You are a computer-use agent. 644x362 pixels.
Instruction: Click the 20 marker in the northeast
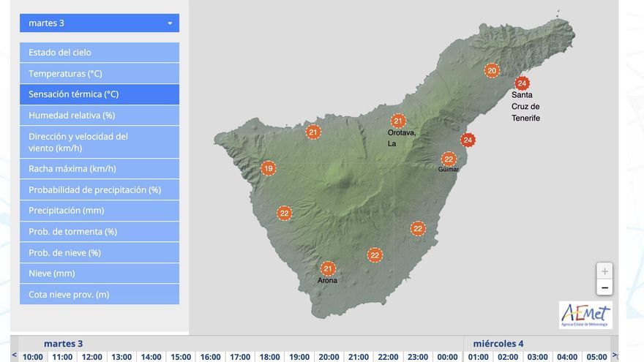tap(492, 71)
